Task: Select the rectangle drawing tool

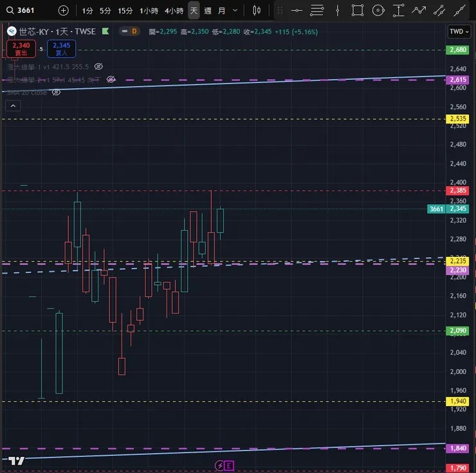Action: pos(358,10)
